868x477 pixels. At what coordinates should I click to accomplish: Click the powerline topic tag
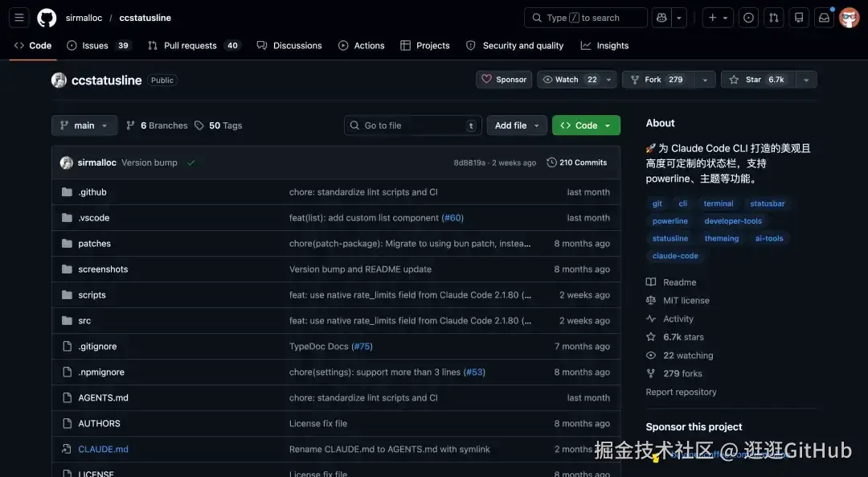coord(669,220)
